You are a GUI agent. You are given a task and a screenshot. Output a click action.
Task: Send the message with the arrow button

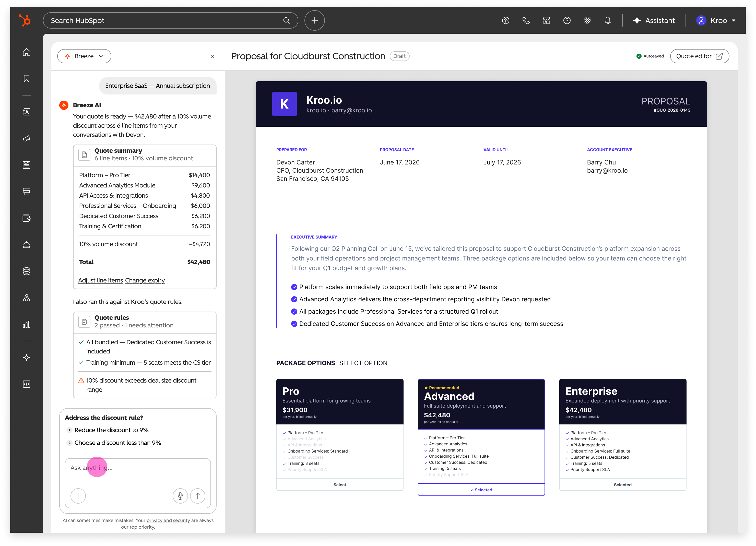198,496
